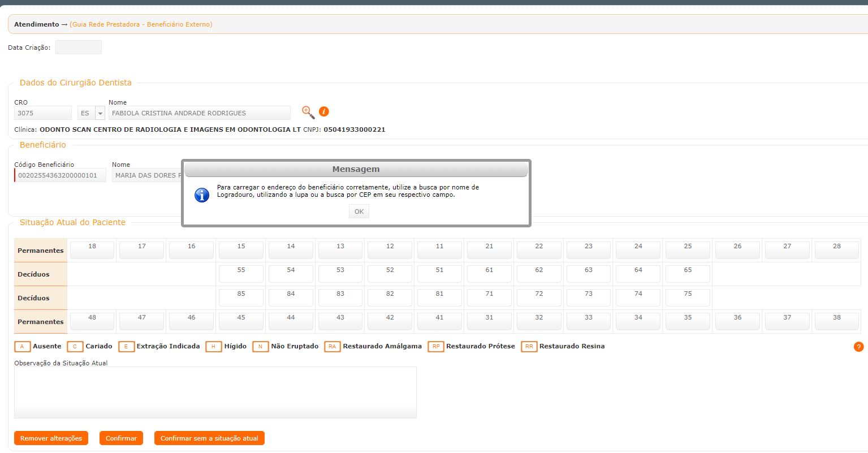Click the dentist search magnifier icon
Image resolution: width=868 pixels, height=453 pixels.
[308, 112]
